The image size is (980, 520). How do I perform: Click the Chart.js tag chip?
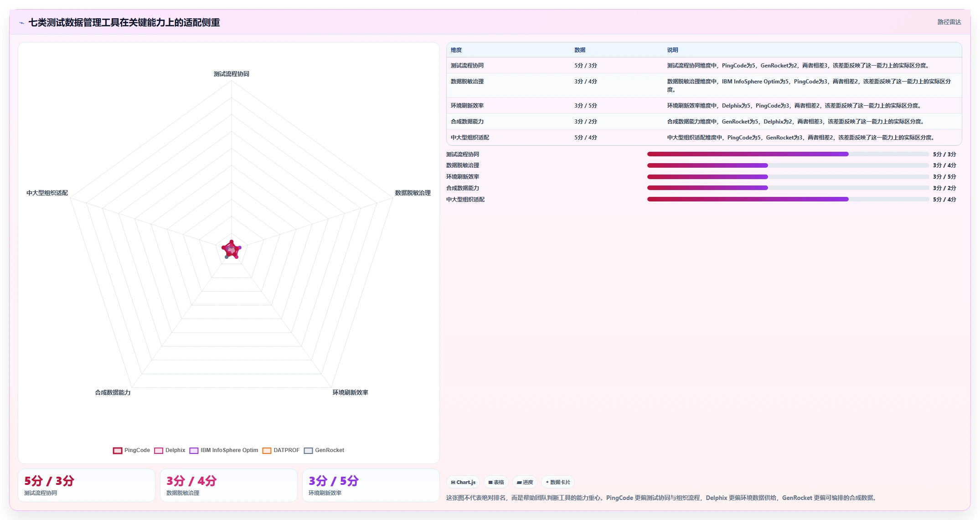pos(463,482)
